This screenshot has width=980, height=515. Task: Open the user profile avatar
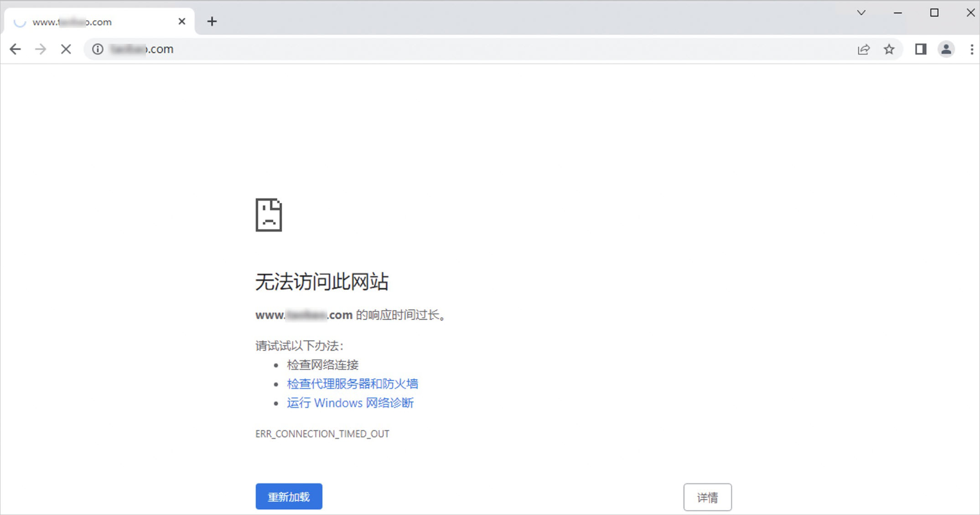pos(946,49)
